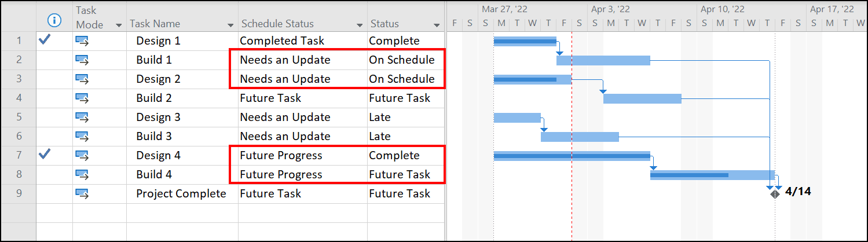This screenshot has width=868, height=242.
Task: Select the 4/14 milestone diamond in Gantt chart
Action: click(x=775, y=194)
